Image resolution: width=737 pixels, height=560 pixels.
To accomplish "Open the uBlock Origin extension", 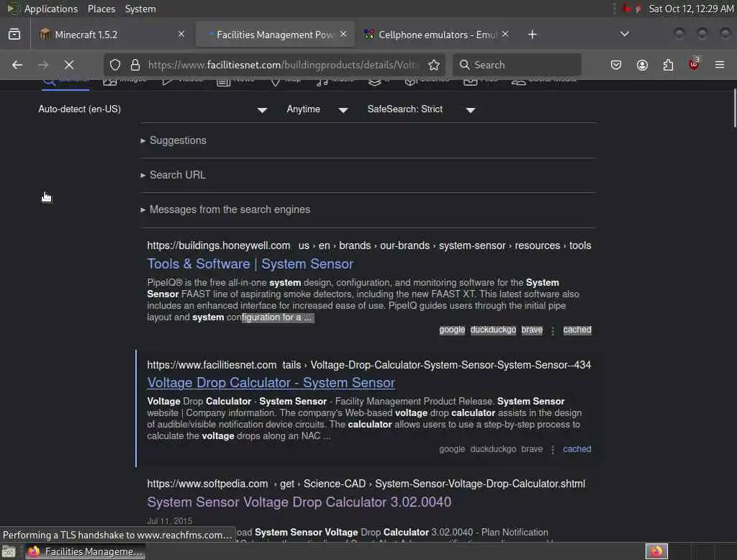I will click(695, 64).
